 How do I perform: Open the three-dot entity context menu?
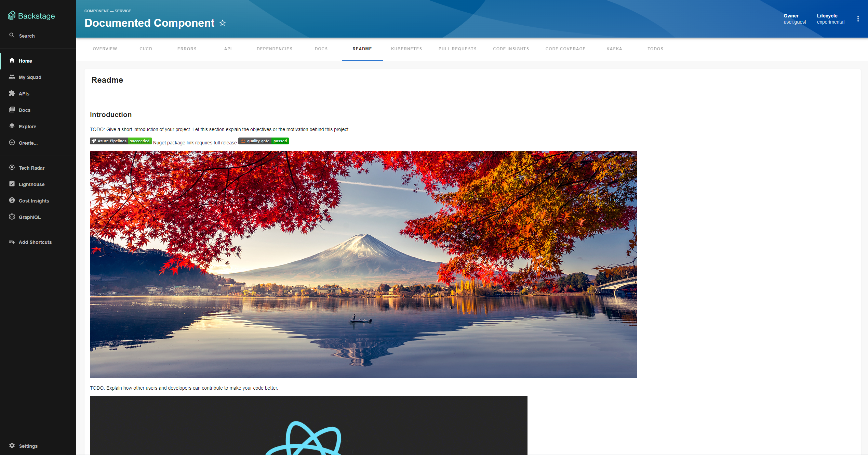858,19
